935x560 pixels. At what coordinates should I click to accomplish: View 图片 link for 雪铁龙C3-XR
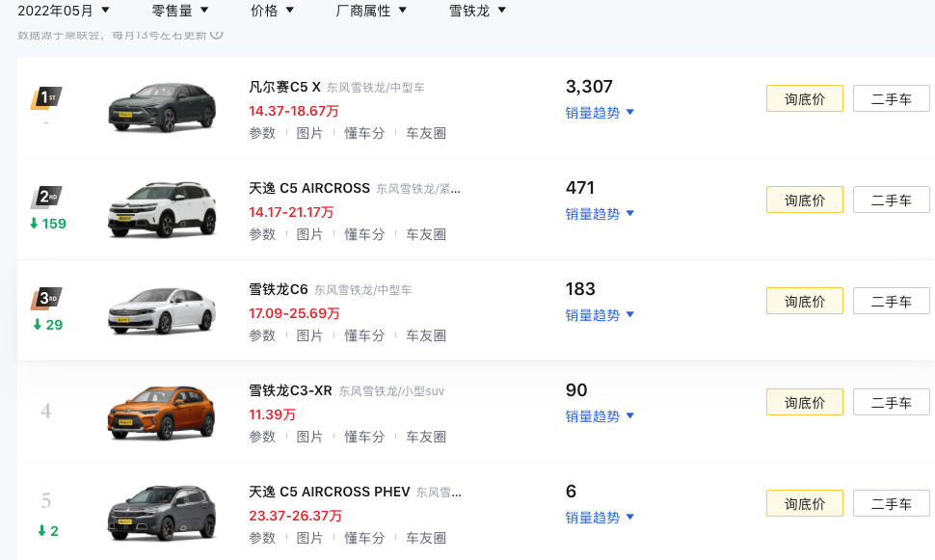(x=309, y=437)
